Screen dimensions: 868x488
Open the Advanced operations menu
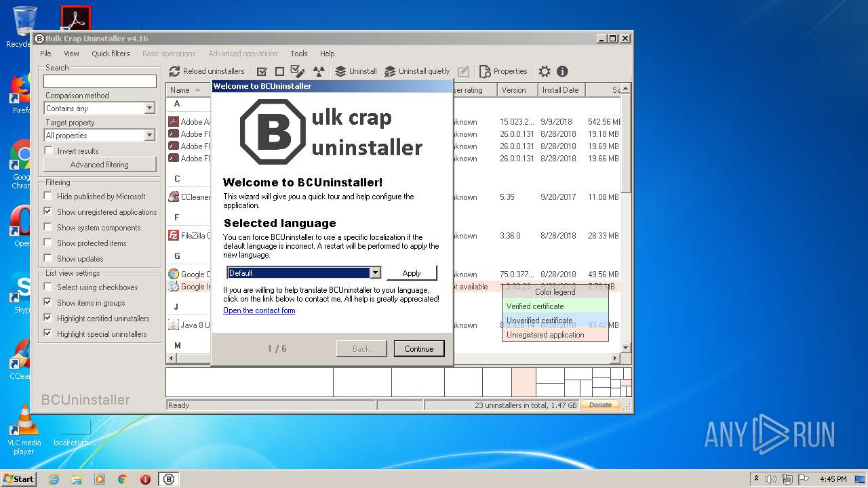[x=243, y=54]
